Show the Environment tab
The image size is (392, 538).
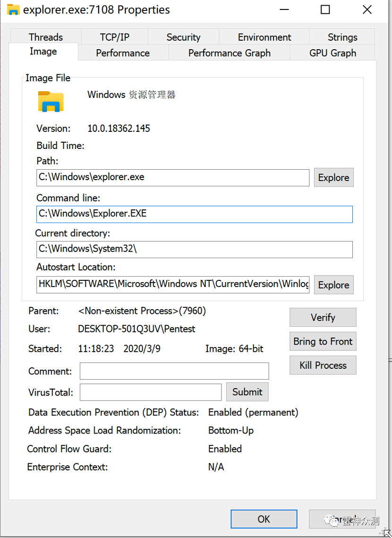coord(264,37)
